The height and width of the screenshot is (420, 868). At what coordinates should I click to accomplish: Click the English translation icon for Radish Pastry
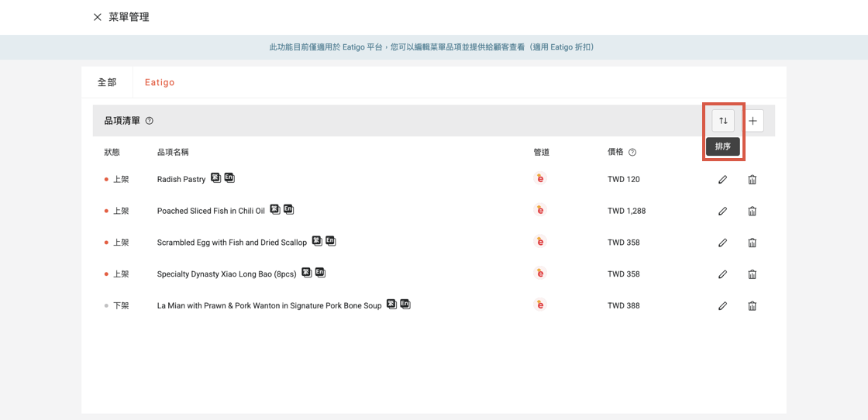(229, 178)
